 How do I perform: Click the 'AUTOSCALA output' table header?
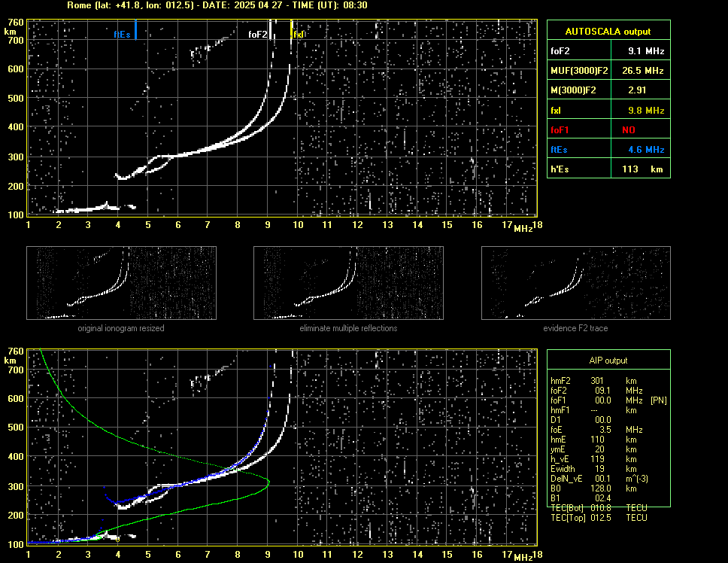[x=608, y=31]
